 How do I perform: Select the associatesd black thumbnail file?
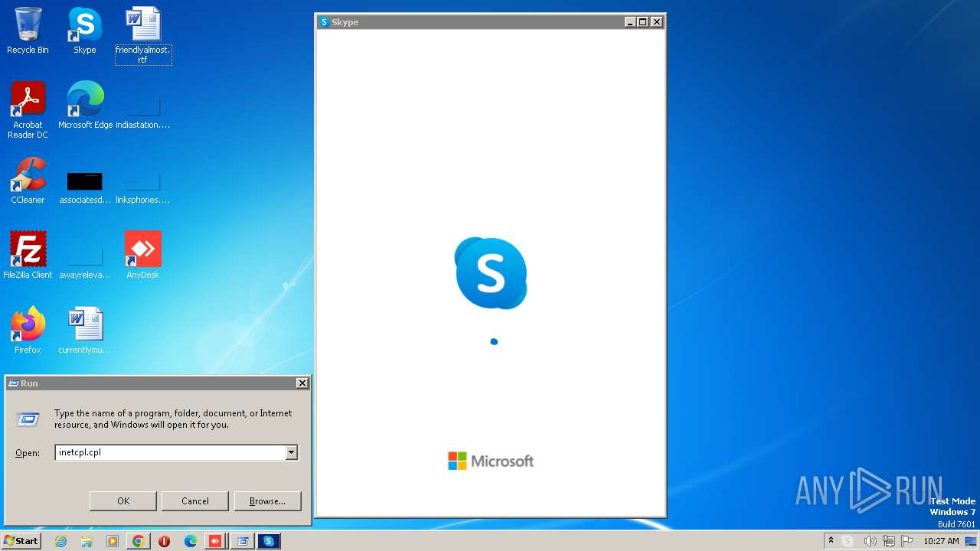[x=85, y=187]
